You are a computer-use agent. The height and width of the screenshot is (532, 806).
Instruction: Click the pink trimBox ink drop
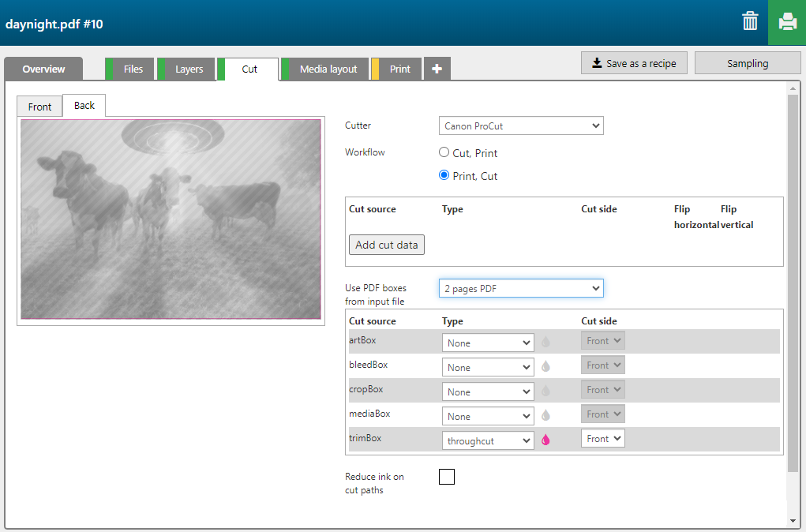pos(545,440)
